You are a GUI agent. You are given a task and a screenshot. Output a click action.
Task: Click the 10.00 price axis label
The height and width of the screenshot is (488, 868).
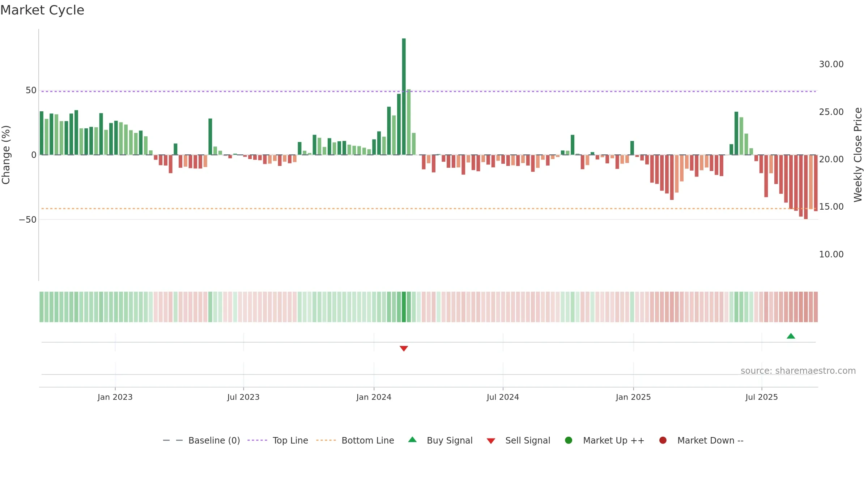pos(831,254)
